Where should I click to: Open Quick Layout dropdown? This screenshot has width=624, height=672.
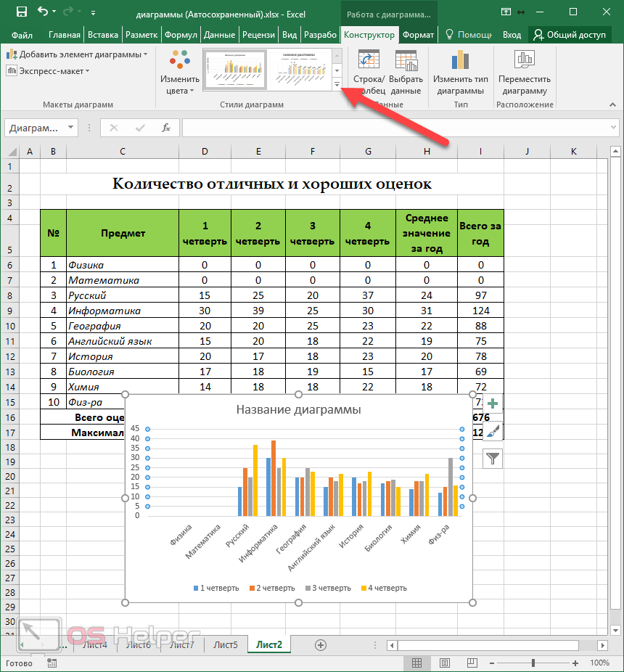[x=48, y=70]
